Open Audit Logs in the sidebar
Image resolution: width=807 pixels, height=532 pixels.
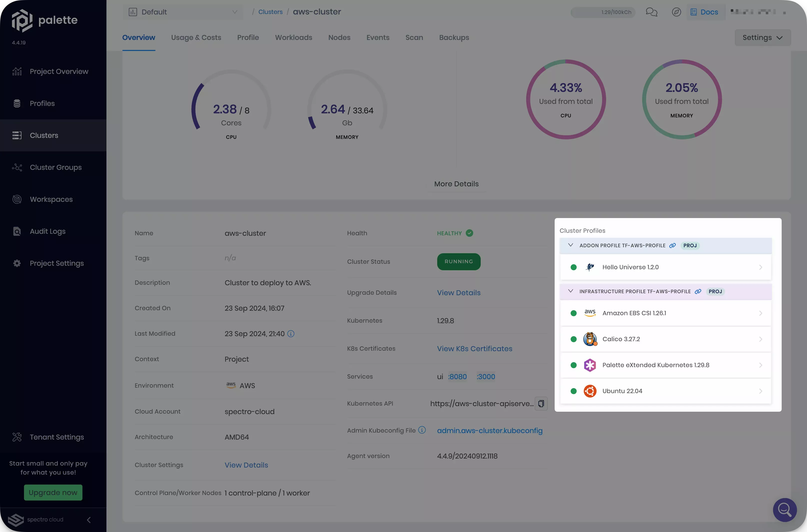tap(47, 231)
